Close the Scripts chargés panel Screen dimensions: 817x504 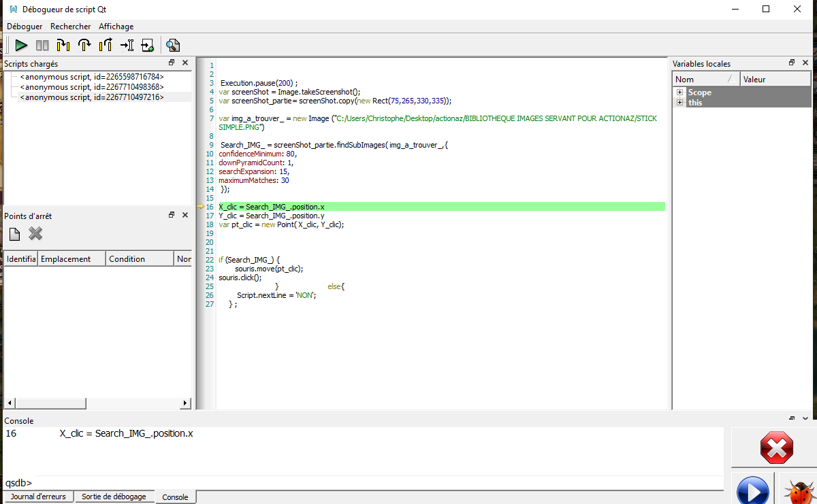185,63
